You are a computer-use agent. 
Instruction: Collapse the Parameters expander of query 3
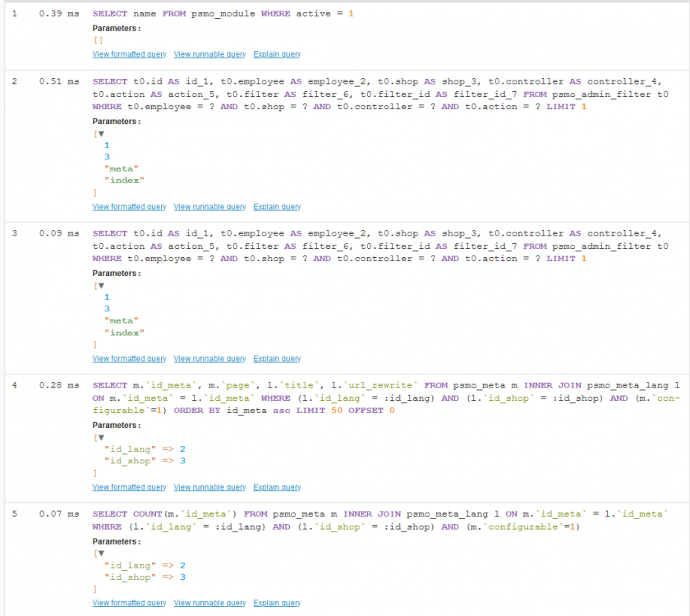point(99,285)
